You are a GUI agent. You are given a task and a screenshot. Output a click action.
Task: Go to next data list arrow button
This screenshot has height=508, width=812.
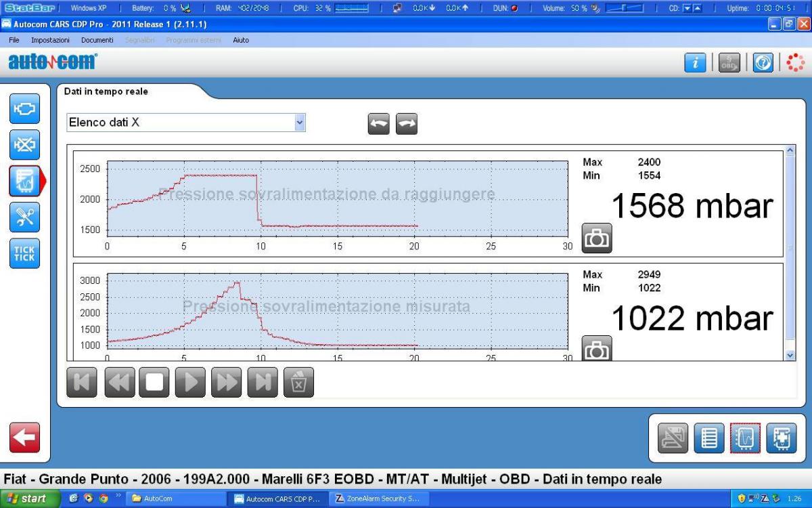pos(407,123)
